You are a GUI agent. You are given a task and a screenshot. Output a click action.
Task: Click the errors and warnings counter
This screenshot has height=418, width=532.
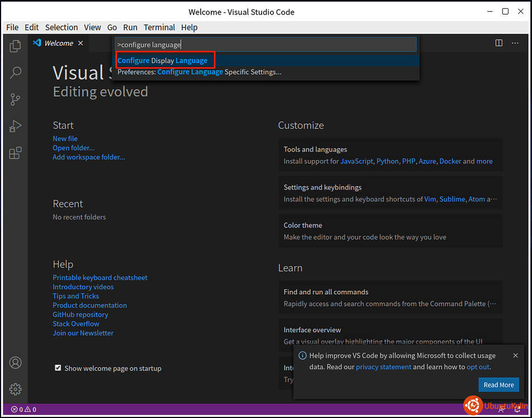(x=23, y=409)
